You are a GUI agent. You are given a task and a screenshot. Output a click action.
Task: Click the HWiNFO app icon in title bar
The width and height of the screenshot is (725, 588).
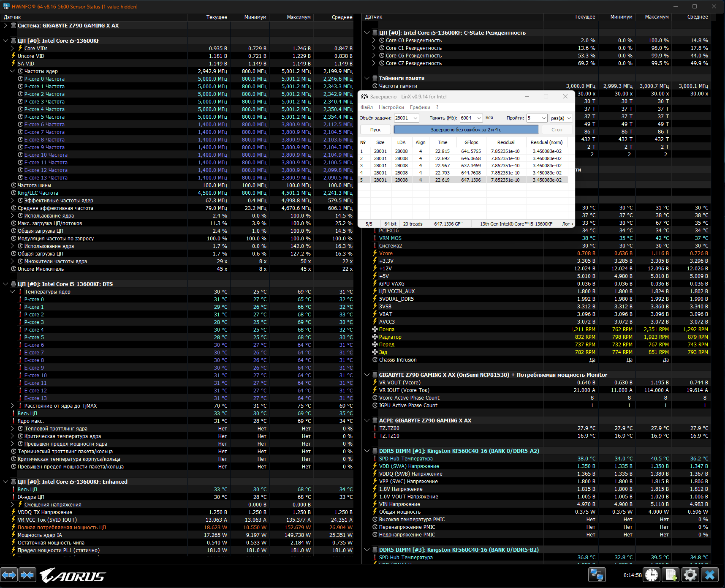(6, 6)
